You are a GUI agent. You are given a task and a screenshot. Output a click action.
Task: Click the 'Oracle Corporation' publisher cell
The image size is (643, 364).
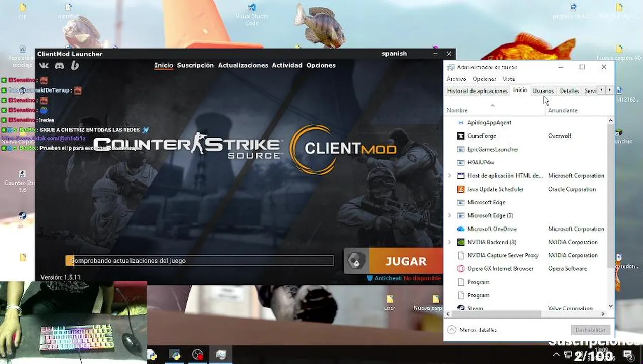click(572, 189)
